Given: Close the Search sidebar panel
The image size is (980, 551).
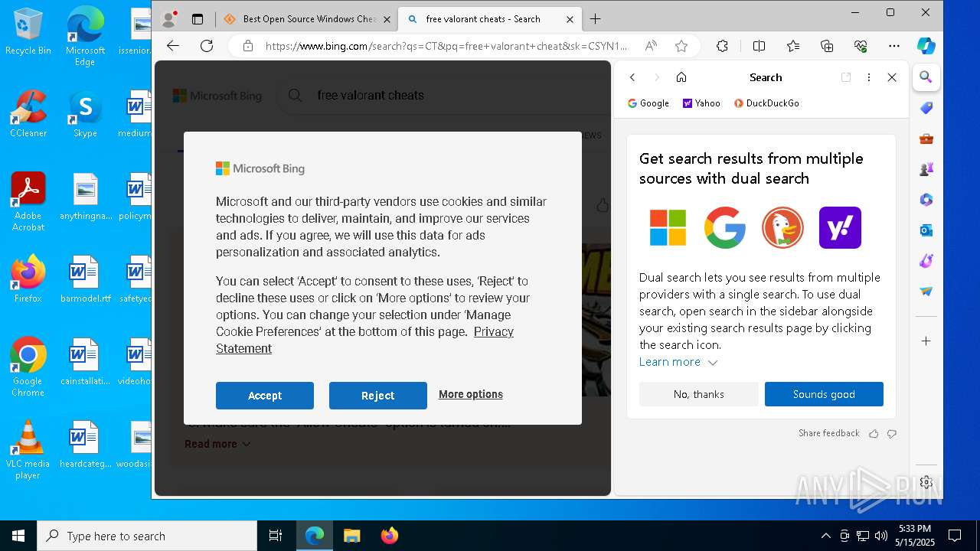Looking at the screenshot, I should pyautogui.click(x=892, y=77).
